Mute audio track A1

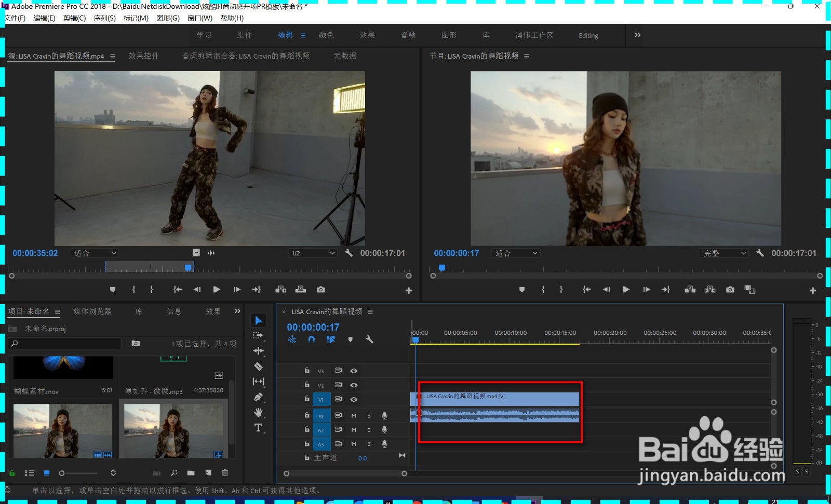click(x=354, y=416)
